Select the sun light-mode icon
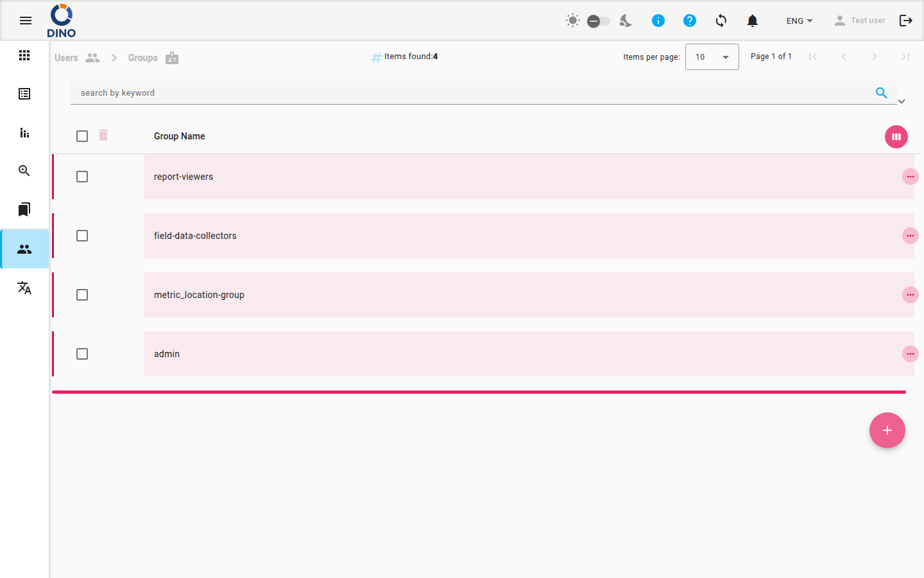This screenshot has height=578, width=924. (x=572, y=21)
